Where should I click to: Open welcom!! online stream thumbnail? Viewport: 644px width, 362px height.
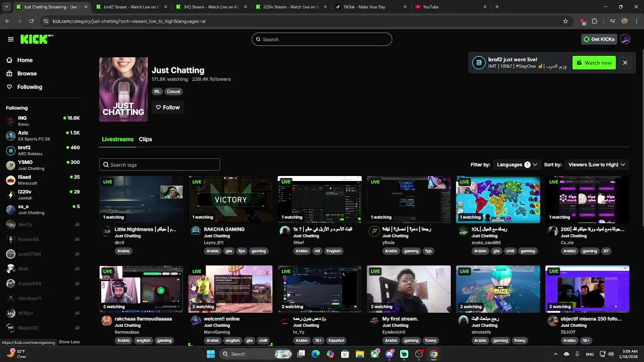[x=230, y=289]
